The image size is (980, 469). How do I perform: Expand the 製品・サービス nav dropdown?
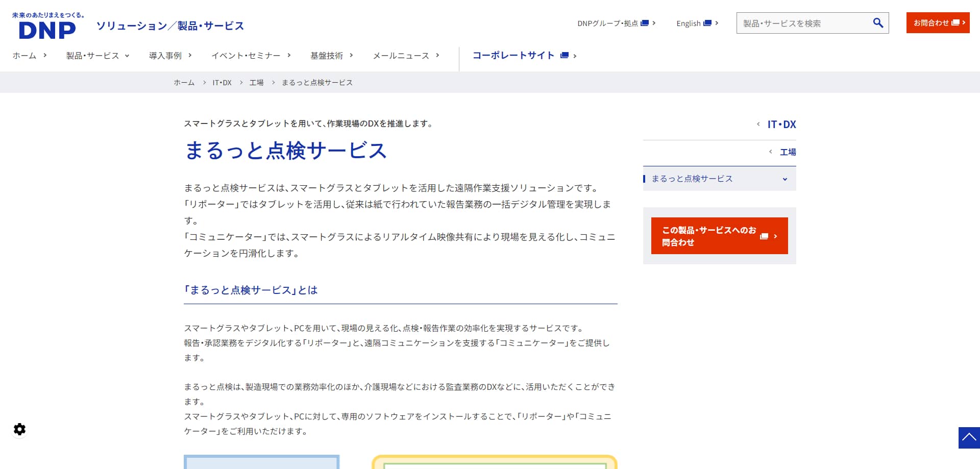[97, 56]
